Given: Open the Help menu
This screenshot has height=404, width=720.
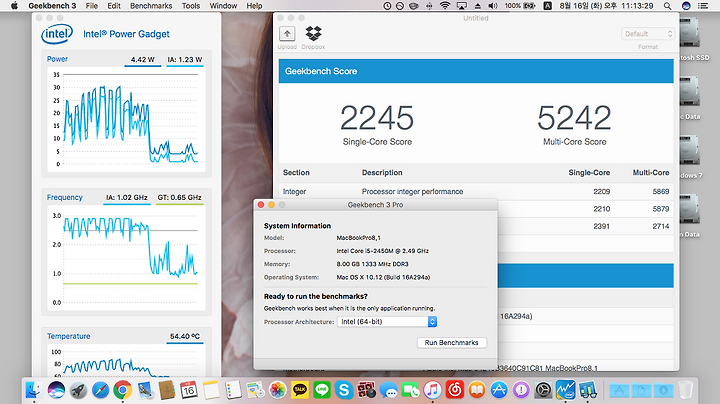Looking at the screenshot, I should pos(254,6).
